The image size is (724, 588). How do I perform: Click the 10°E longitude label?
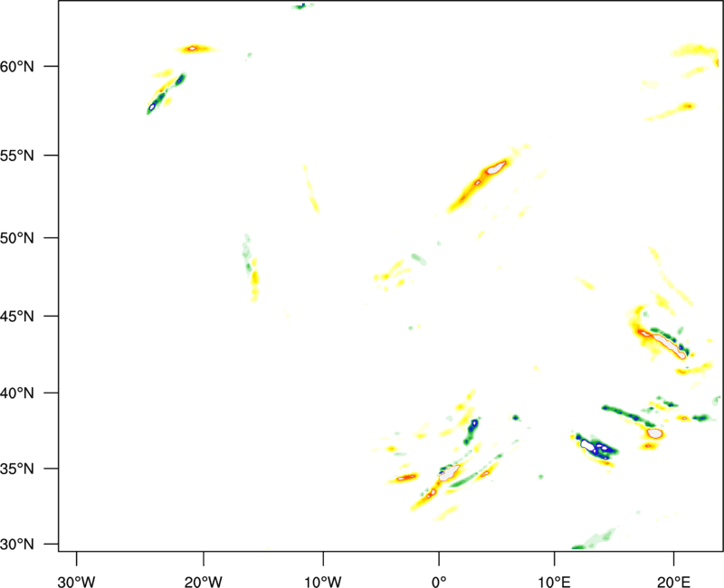coord(554,582)
